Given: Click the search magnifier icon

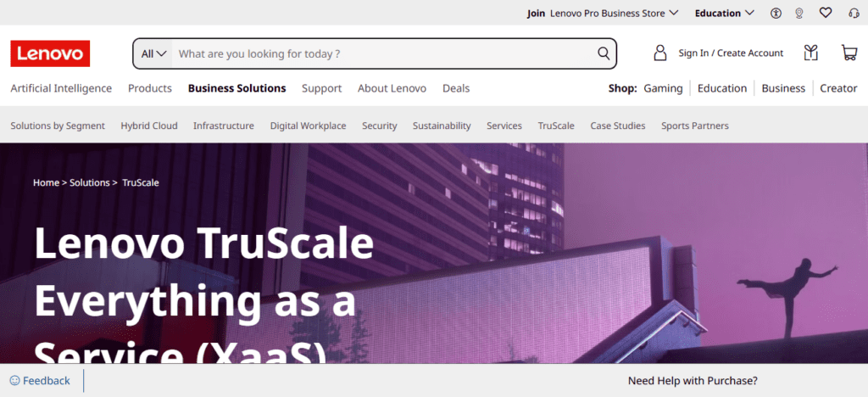Looking at the screenshot, I should coord(604,53).
